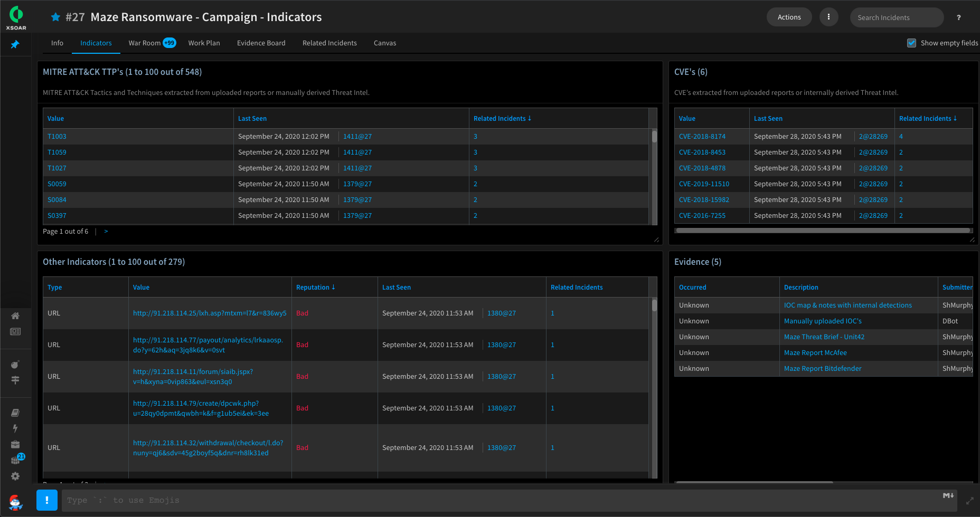Uncheck the Show empty fields checkbox
The height and width of the screenshot is (517, 980).
tap(911, 43)
